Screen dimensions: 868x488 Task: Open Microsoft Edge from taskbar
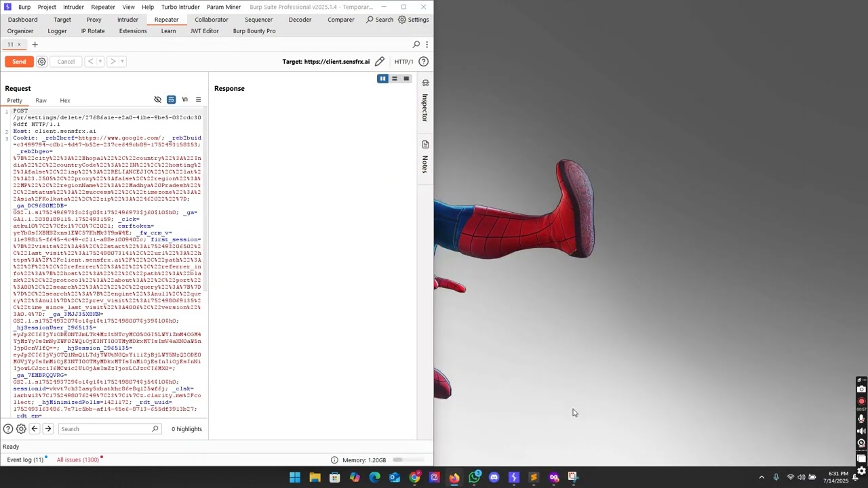tap(374, 477)
